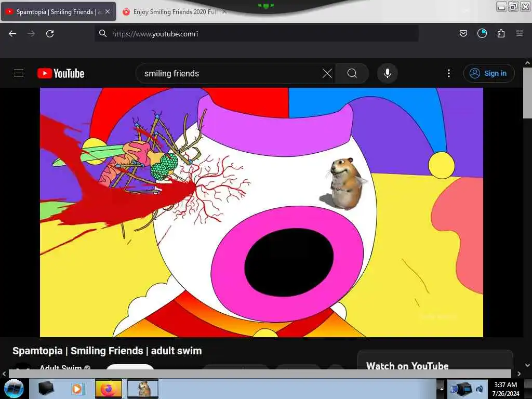Close the 'Spamtopia | Smiling Friends' tab
This screenshot has height=399, width=532.
[x=108, y=11]
